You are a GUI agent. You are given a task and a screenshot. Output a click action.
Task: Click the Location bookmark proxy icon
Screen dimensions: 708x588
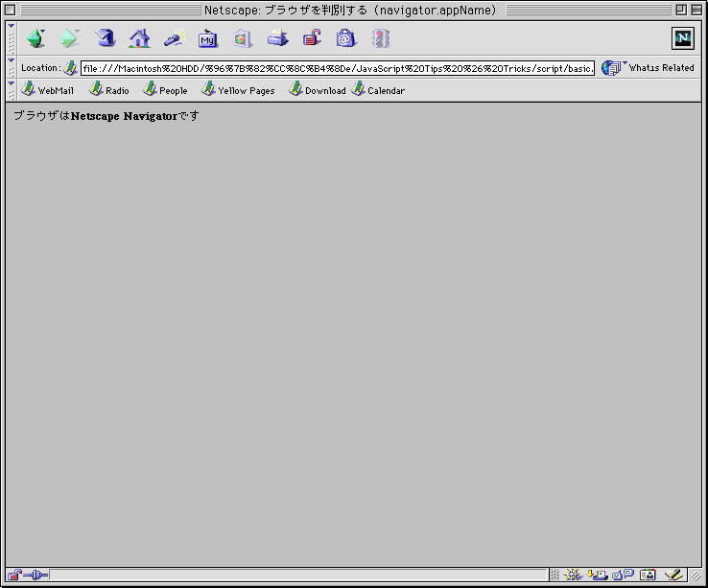pos(70,68)
